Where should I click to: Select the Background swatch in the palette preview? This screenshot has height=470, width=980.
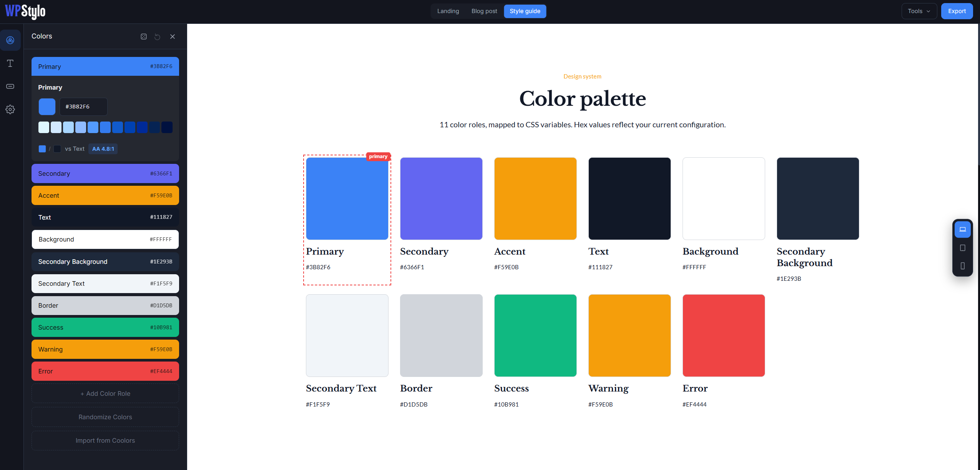(724, 198)
